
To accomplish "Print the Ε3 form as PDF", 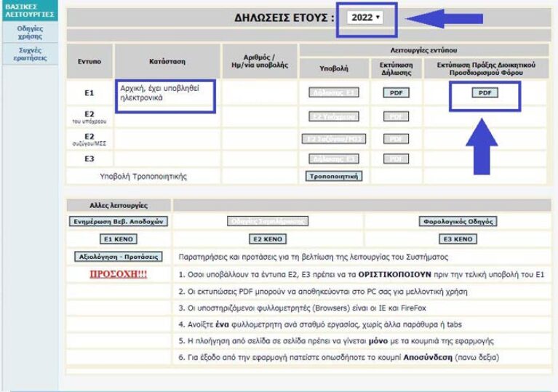I will pos(396,159).
